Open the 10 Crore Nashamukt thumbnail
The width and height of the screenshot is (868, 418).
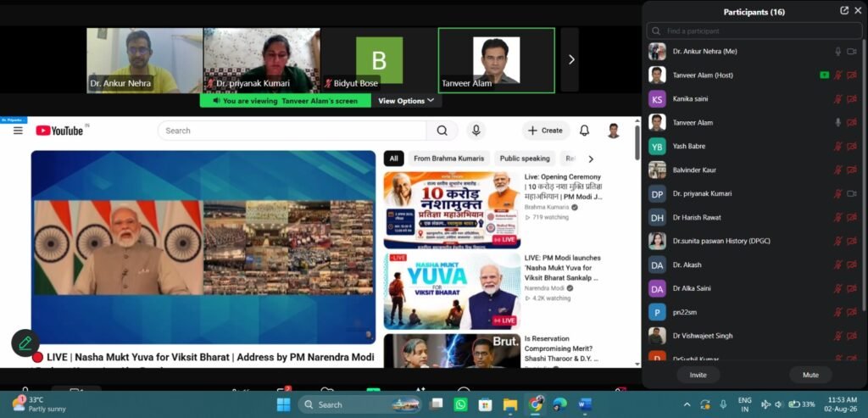(x=453, y=209)
